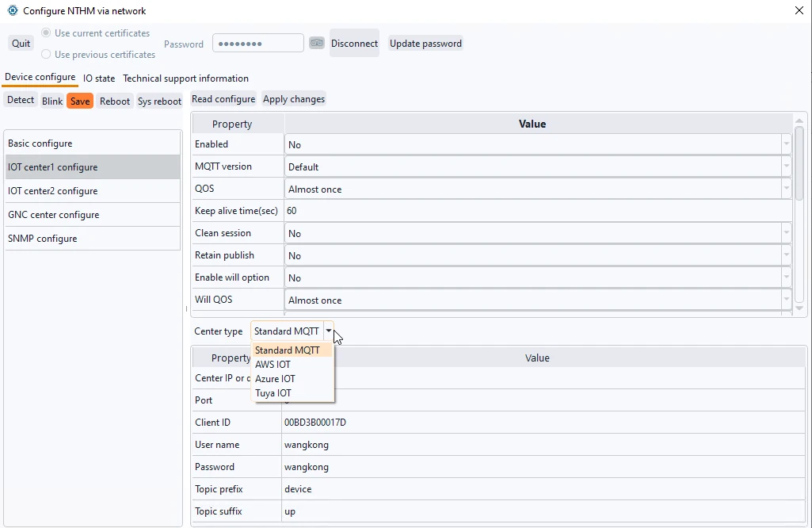Click the Password row value wangkong
812x528 pixels.
(x=543, y=467)
